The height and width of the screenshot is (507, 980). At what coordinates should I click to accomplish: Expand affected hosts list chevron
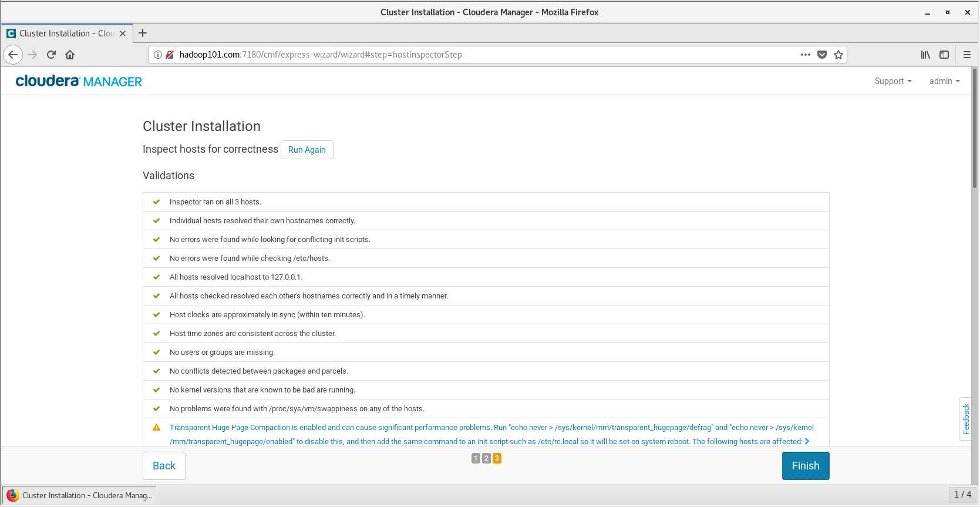(x=807, y=441)
